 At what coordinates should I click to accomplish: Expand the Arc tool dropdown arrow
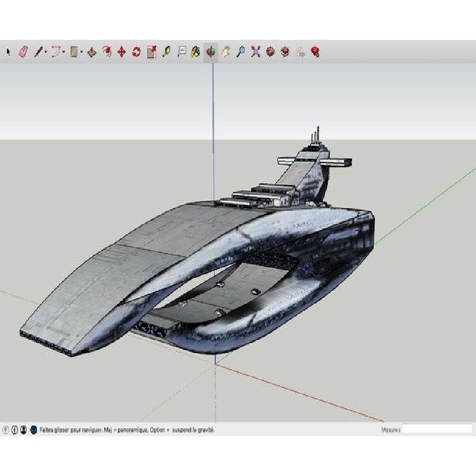click(64, 52)
